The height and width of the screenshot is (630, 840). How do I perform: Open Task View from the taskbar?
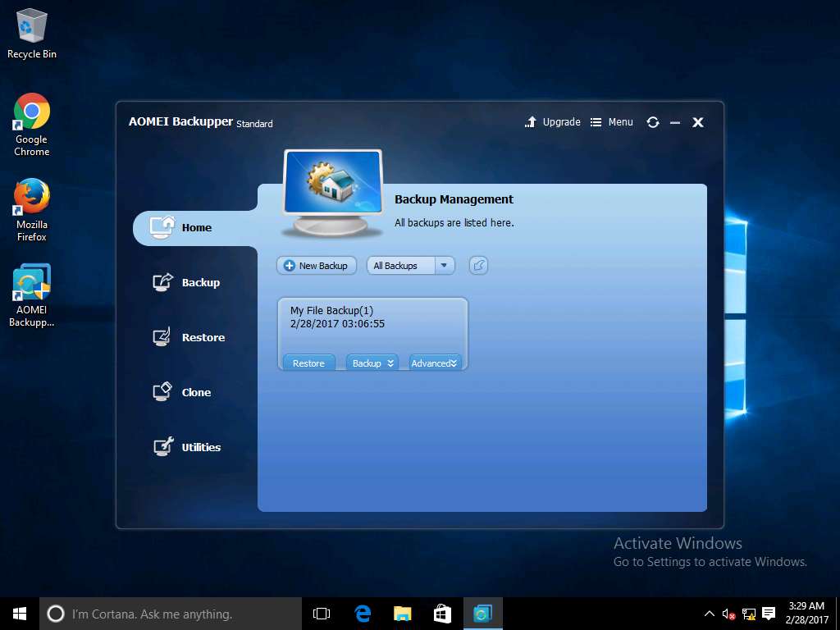[322, 614]
